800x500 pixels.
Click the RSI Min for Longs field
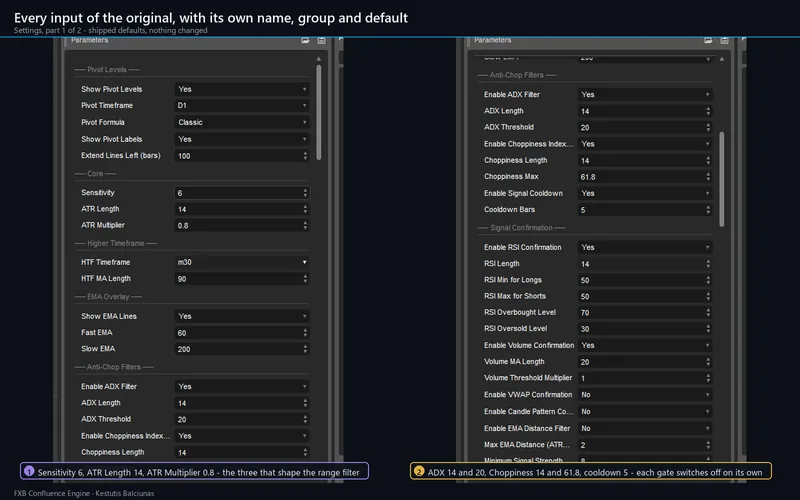tap(645, 280)
